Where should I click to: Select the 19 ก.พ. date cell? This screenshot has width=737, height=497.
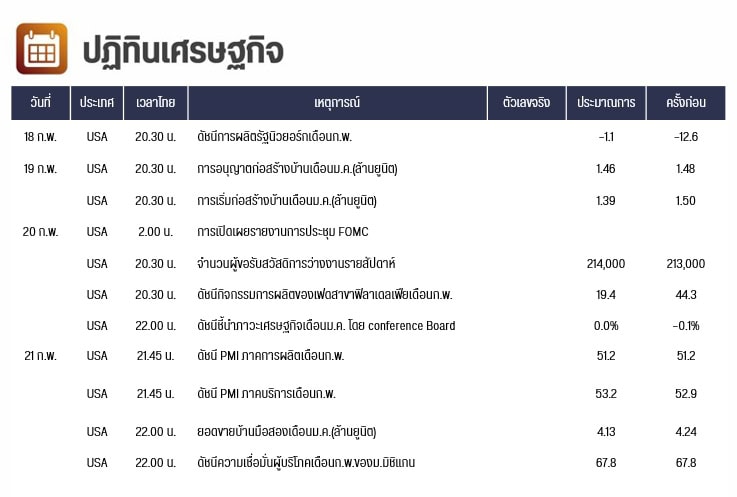click(40, 168)
